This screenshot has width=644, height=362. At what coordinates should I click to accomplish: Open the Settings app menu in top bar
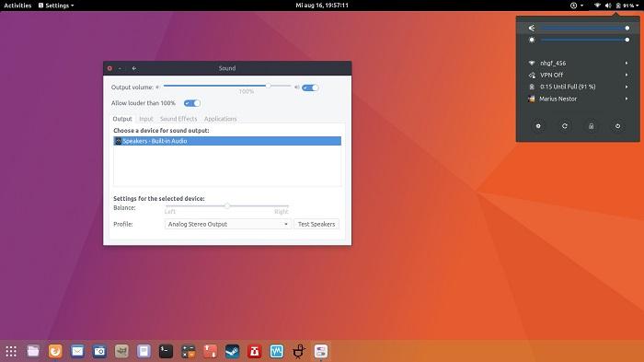[x=56, y=6]
